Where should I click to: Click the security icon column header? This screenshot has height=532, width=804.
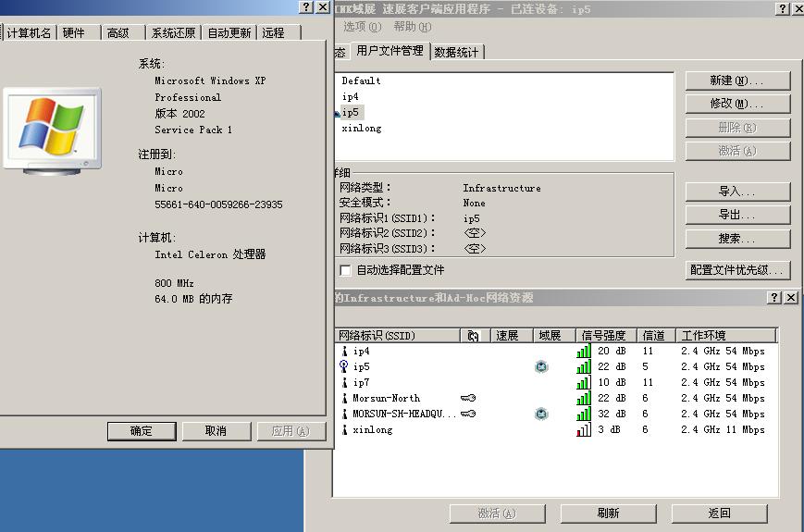click(473, 336)
